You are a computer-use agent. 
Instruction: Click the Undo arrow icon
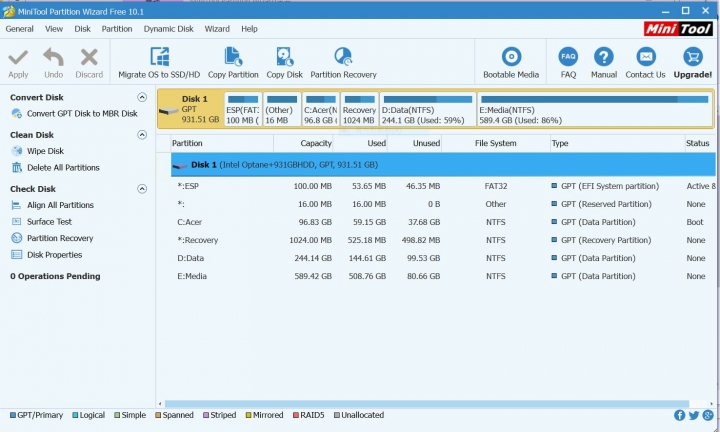click(x=53, y=57)
